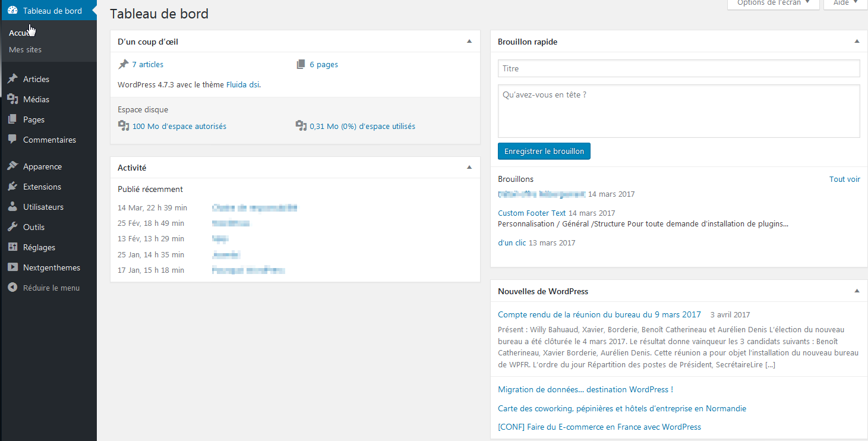Screen dimensions: 868x441
Task: Open the Options de l'écran dropdown
Action: pos(774,4)
